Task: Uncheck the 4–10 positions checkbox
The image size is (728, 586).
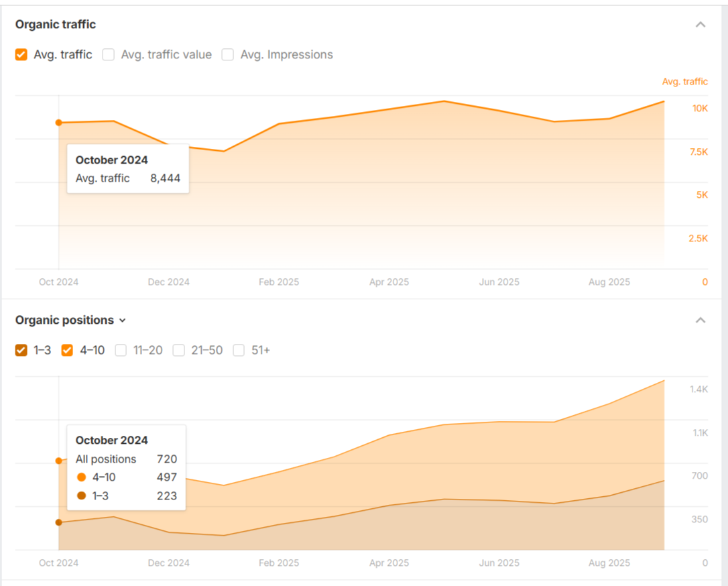Action: tap(68, 350)
